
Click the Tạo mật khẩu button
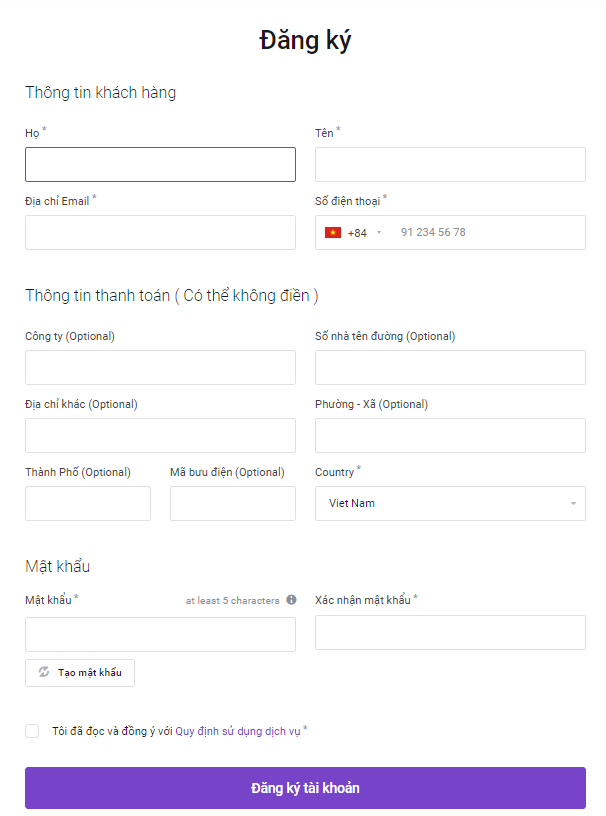tap(80, 672)
